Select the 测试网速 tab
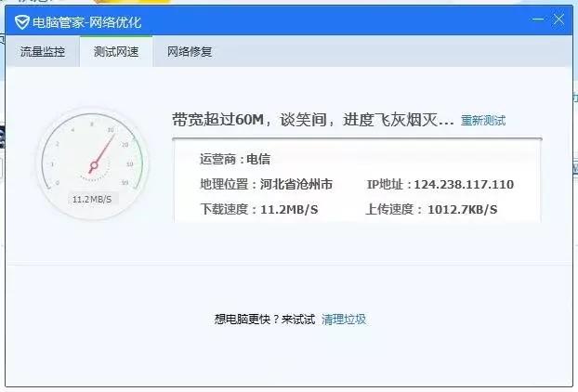The width and height of the screenshot is (578, 392). pyautogui.click(x=116, y=52)
